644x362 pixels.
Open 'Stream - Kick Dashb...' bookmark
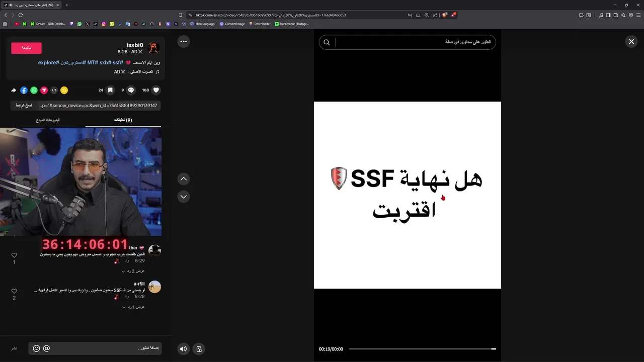[x=48, y=24]
